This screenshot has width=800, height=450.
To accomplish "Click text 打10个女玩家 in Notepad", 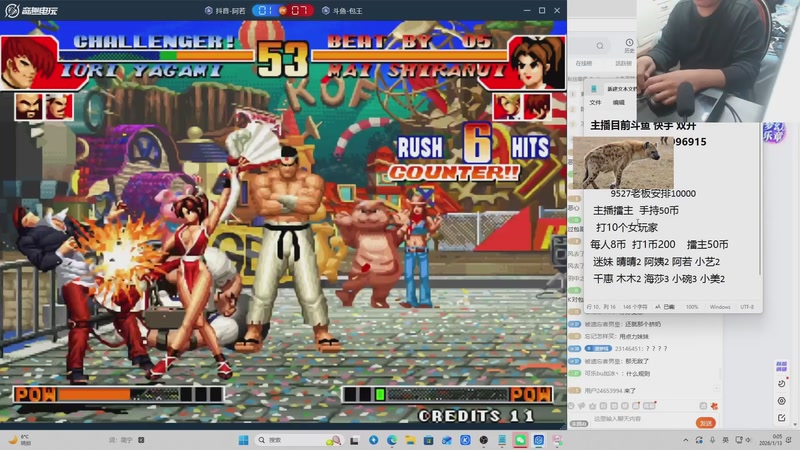I will [627, 227].
